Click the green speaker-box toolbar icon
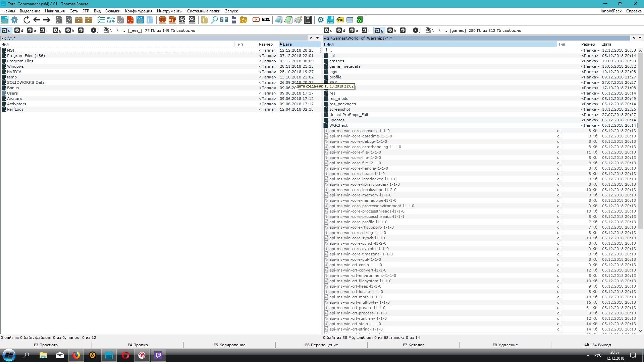The width and height of the screenshot is (644, 362). pyautogui.click(x=360, y=20)
